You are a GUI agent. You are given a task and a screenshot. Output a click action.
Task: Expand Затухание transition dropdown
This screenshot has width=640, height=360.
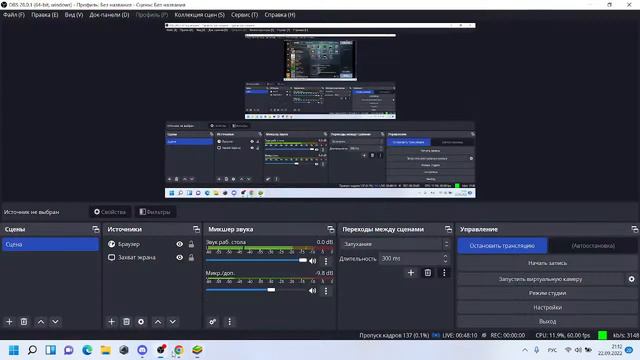[x=396, y=244]
